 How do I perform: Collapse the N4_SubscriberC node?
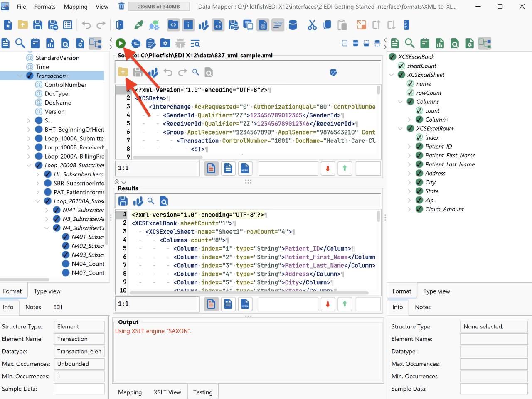point(47,228)
